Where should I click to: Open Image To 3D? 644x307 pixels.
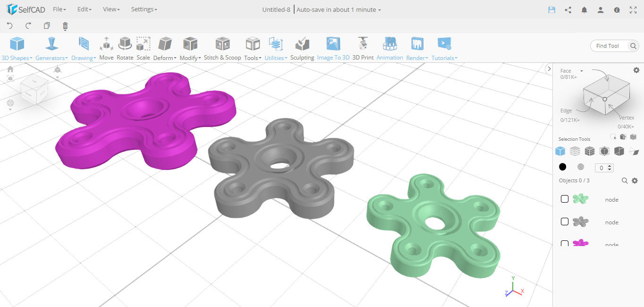pos(333,47)
